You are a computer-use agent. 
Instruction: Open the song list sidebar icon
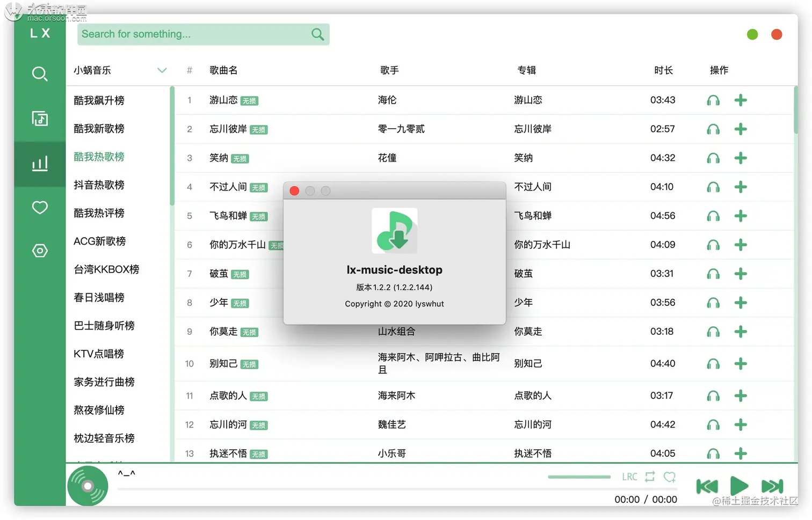(40, 118)
